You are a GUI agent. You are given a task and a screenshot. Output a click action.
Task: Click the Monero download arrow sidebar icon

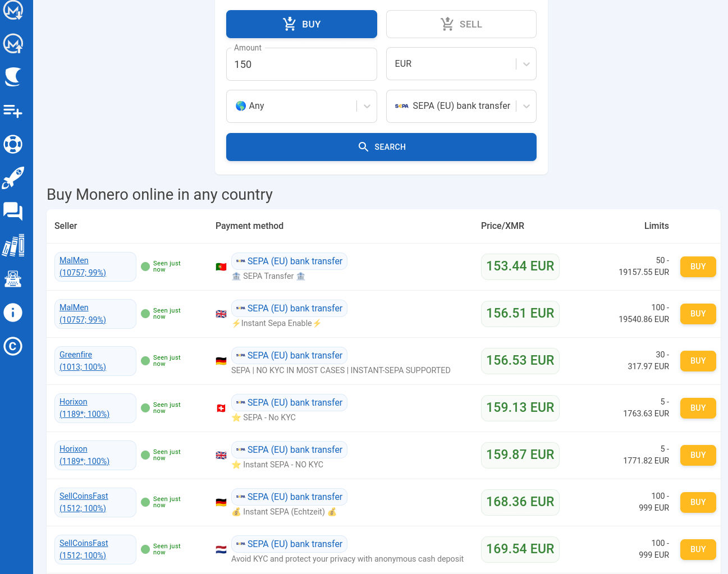coord(13,10)
